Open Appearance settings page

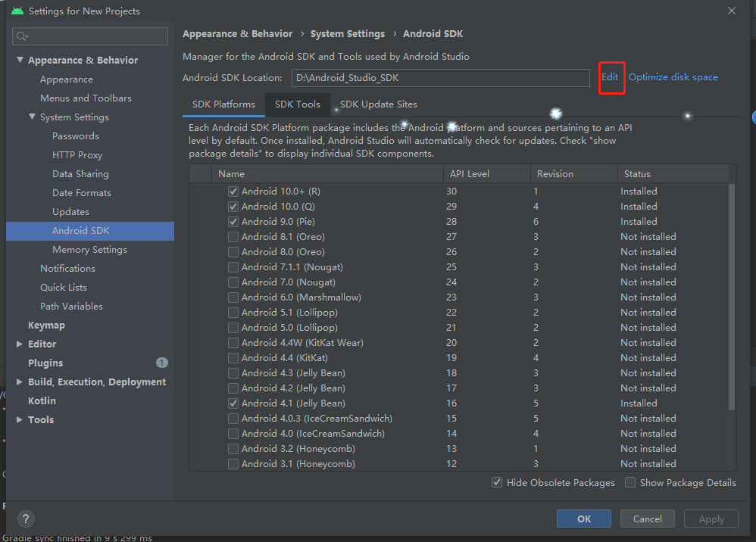click(x=67, y=79)
